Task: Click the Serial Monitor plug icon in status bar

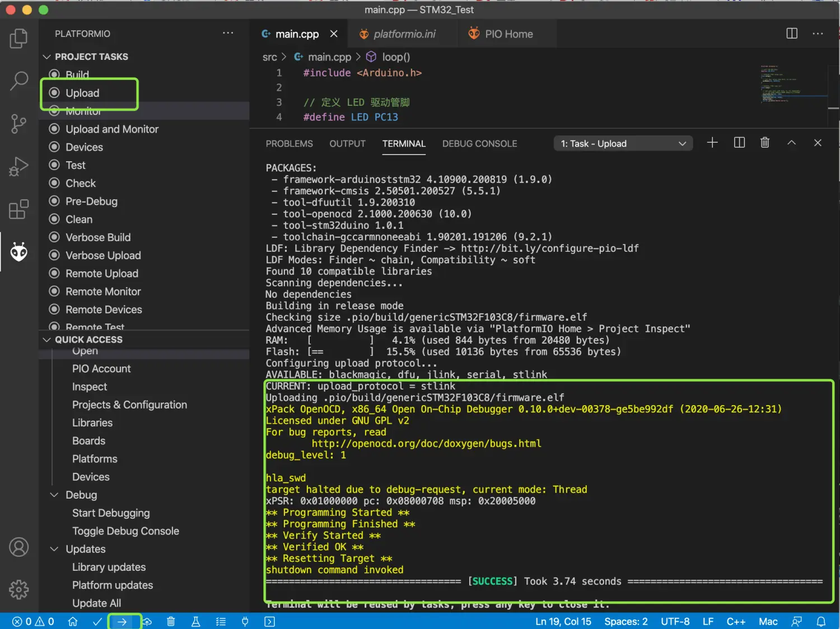Action: [x=245, y=621]
